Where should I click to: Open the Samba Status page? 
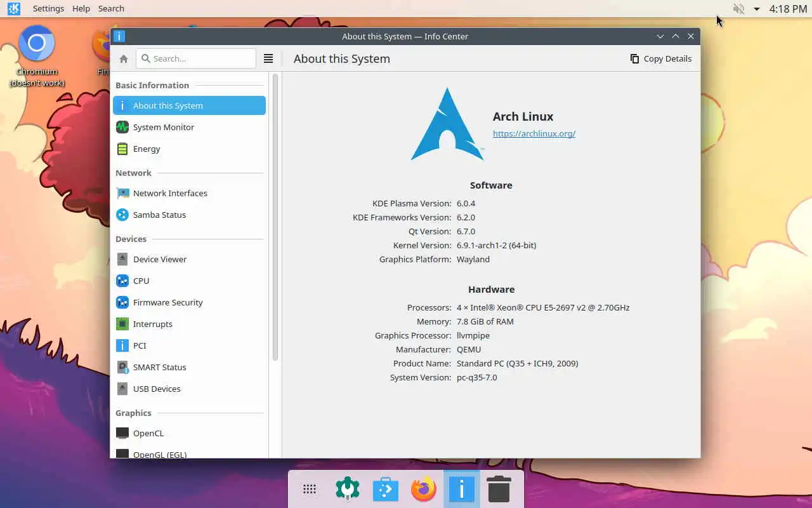[x=189, y=215]
